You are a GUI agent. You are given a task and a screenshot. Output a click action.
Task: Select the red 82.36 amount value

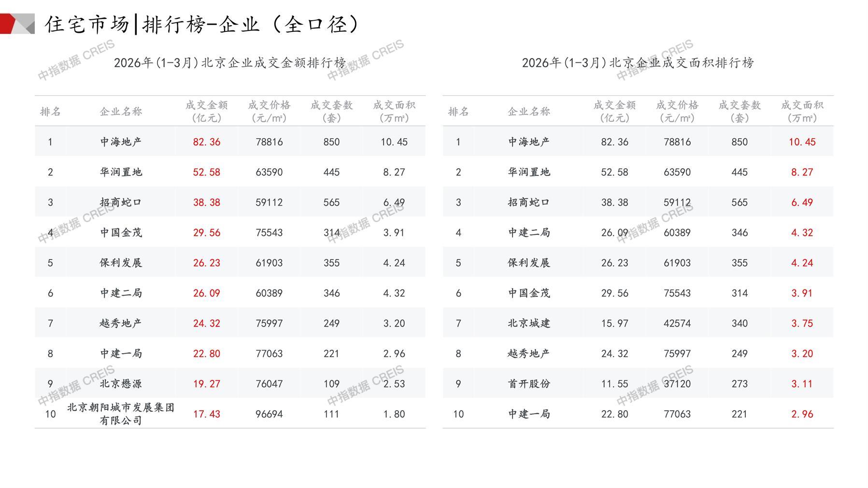coord(206,142)
